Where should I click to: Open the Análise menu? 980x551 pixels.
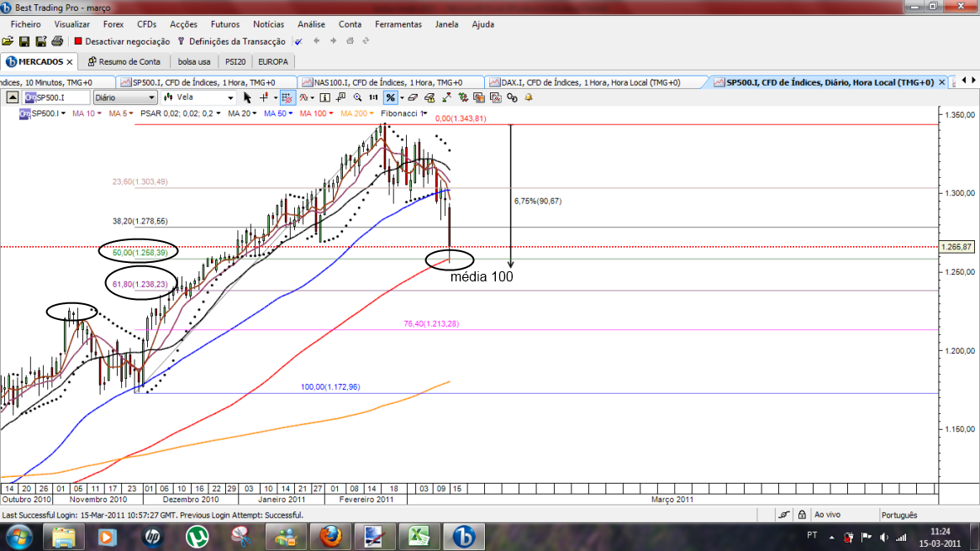pos(311,24)
